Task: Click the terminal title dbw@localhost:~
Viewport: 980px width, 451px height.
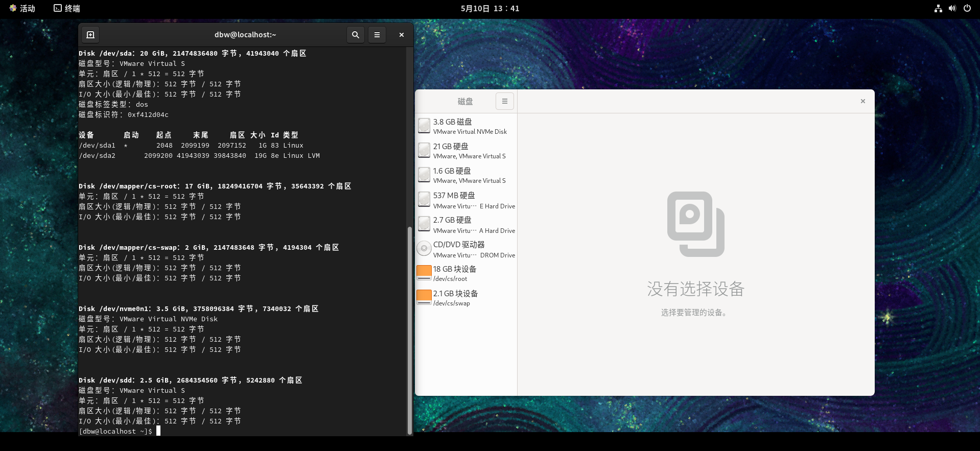Action: tap(245, 35)
